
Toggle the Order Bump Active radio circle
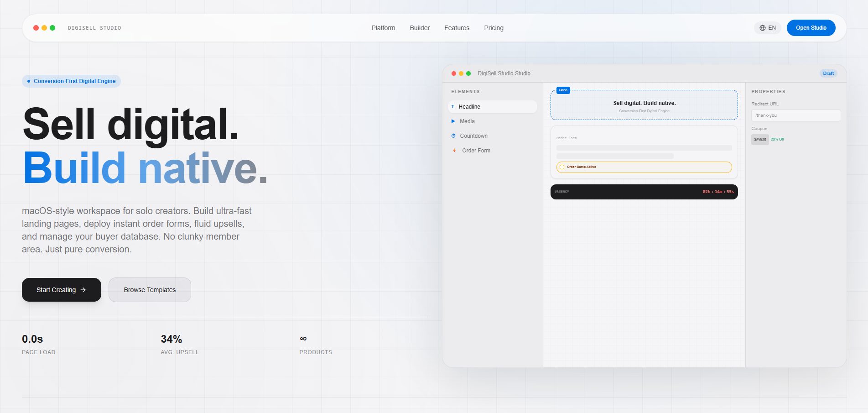[562, 167]
